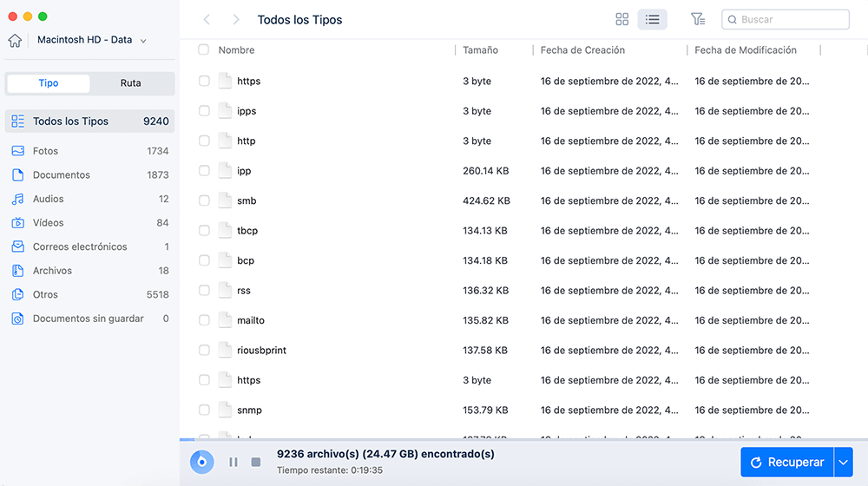Click the Tiempo restante status text
The height and width of the screenshot is (486, 868).
click(x=330, y=470)
